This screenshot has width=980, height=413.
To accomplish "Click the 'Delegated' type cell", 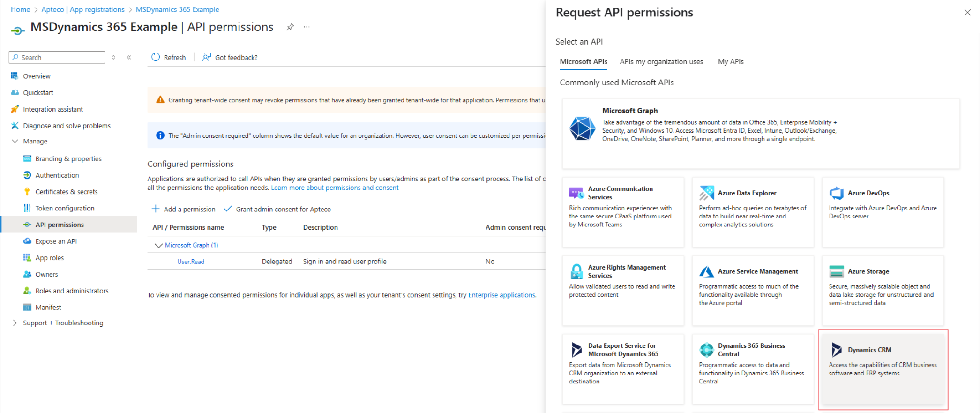I will pyautogui.click(x=277, y=262).
